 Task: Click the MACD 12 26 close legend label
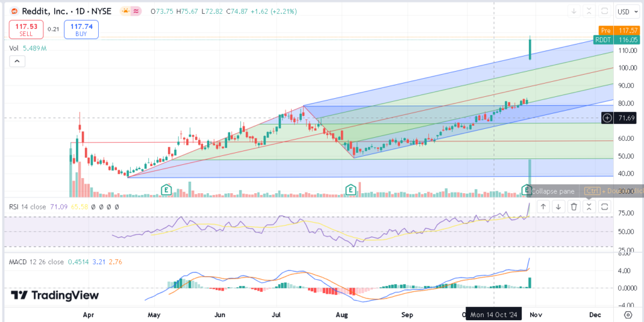(x=36, y=262)
